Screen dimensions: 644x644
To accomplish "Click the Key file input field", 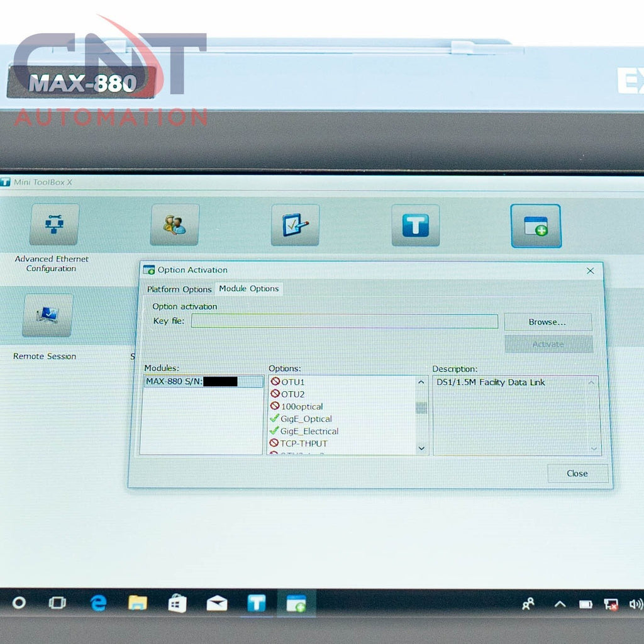I will pyautogui.click(x=344, y=322).
